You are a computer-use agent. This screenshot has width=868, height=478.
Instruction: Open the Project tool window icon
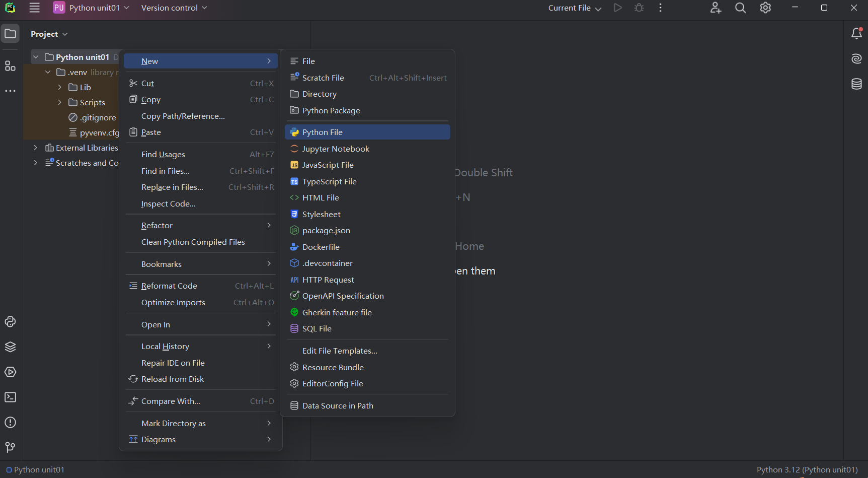pyautogui.click(x=10, y=34)
